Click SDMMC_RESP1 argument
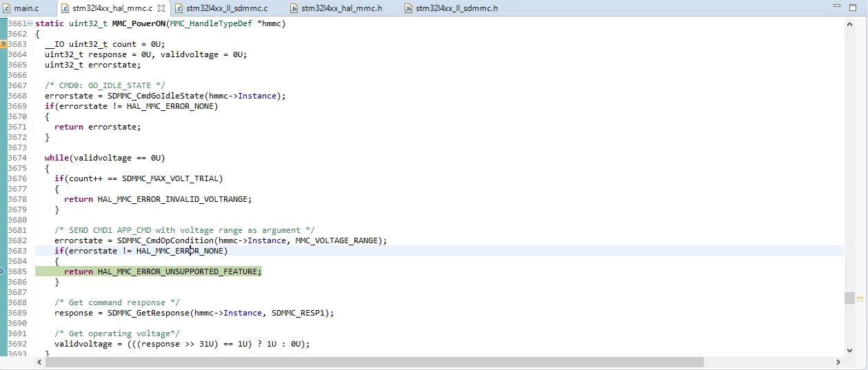The height and width of the screenshot is (370, 868). coord(298,313)
